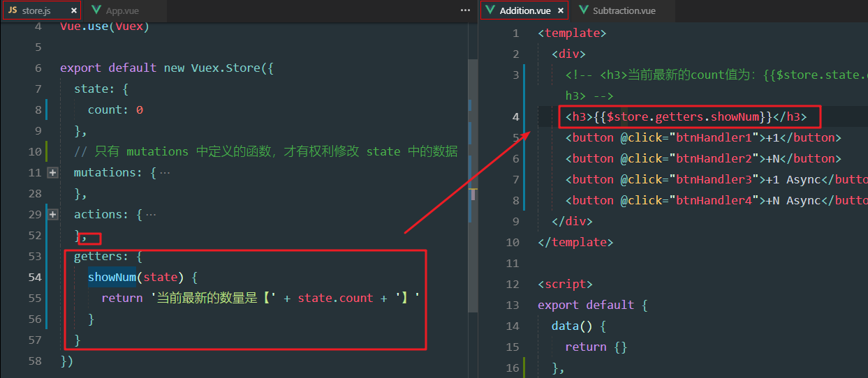Open the More Actions ellipsis menu
The width and height of the screenshot is (868, 378).
[465, 10]
